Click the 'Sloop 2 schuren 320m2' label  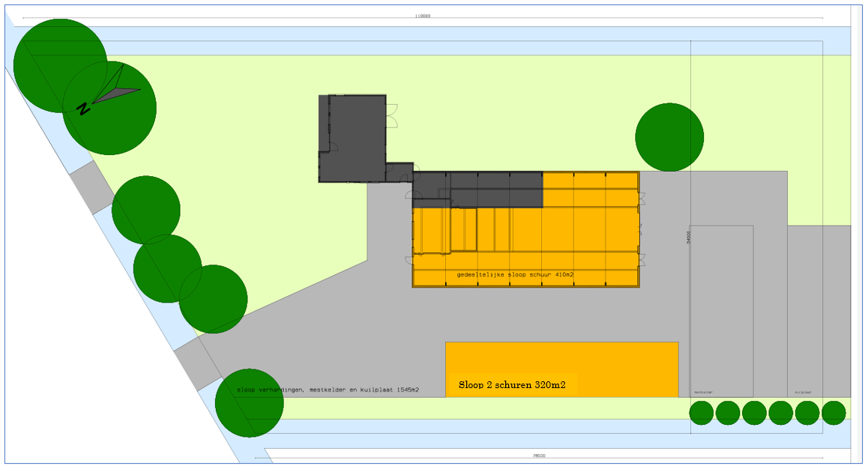(x=512, y=384)
